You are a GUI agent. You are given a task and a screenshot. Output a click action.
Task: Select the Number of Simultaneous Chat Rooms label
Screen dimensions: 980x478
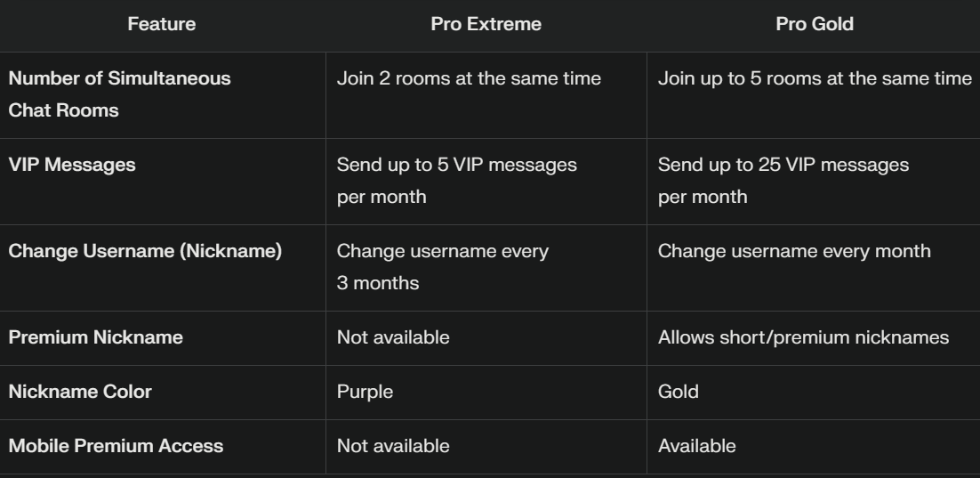(119, 94)
